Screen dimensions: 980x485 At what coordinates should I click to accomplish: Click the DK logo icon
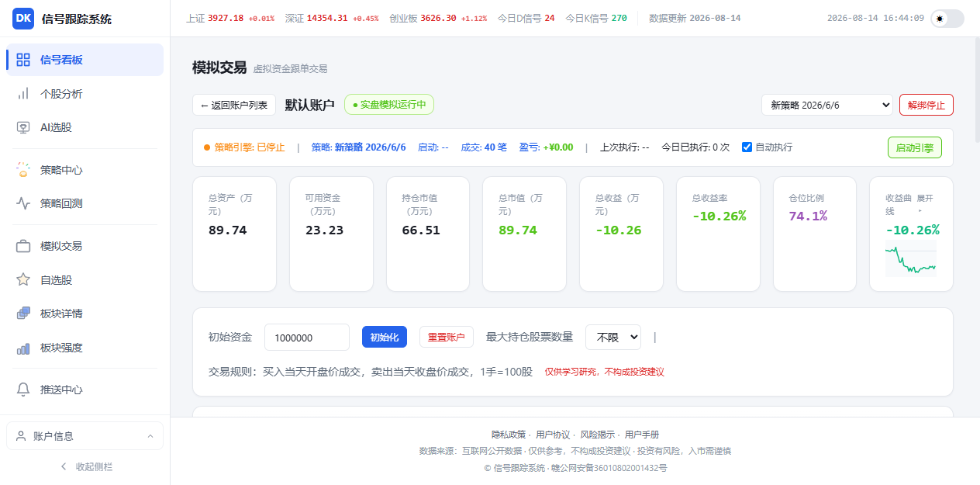[x=23, y=19]
